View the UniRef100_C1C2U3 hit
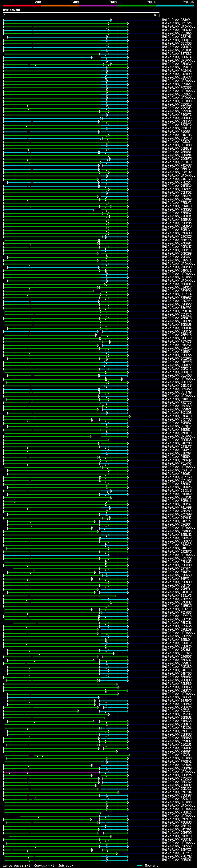The height and width of the screenshot is (868, 197). (x=177, y=745)
